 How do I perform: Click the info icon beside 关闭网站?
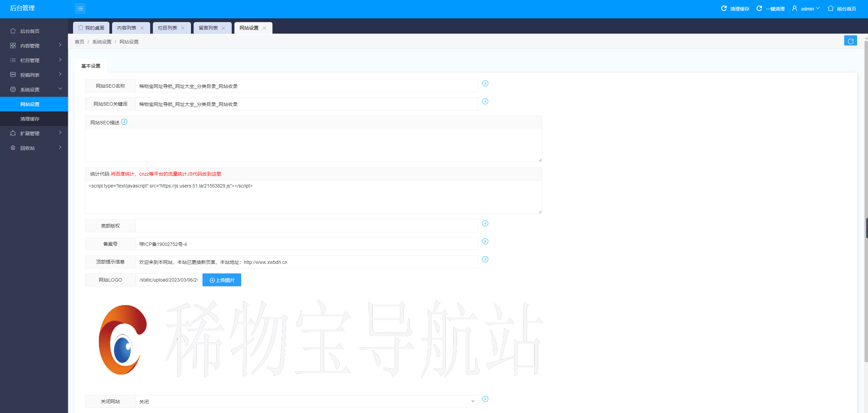[x=485, y=399]
